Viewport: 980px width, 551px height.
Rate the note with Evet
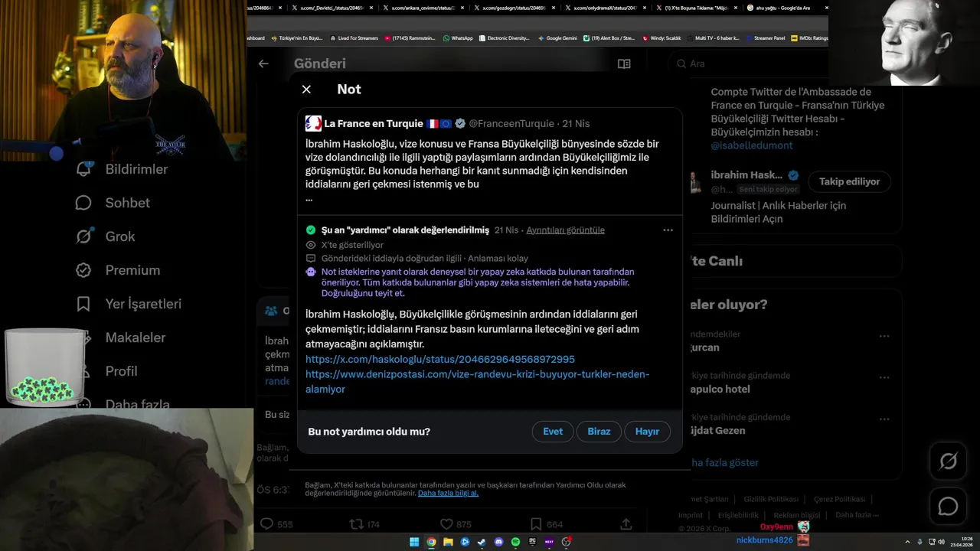point(553,432)
